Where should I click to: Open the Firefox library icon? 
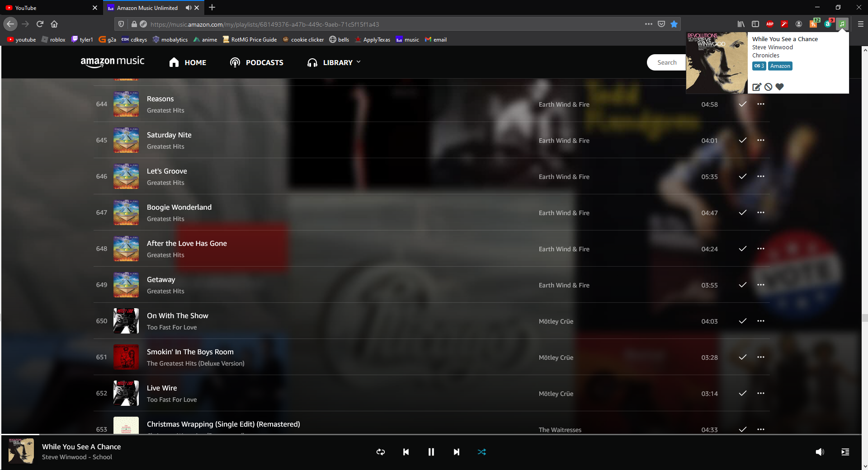click(741, 24)
